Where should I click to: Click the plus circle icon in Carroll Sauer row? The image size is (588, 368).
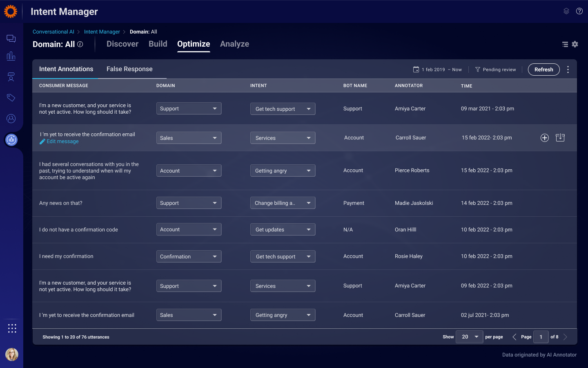tap(545, 138)
